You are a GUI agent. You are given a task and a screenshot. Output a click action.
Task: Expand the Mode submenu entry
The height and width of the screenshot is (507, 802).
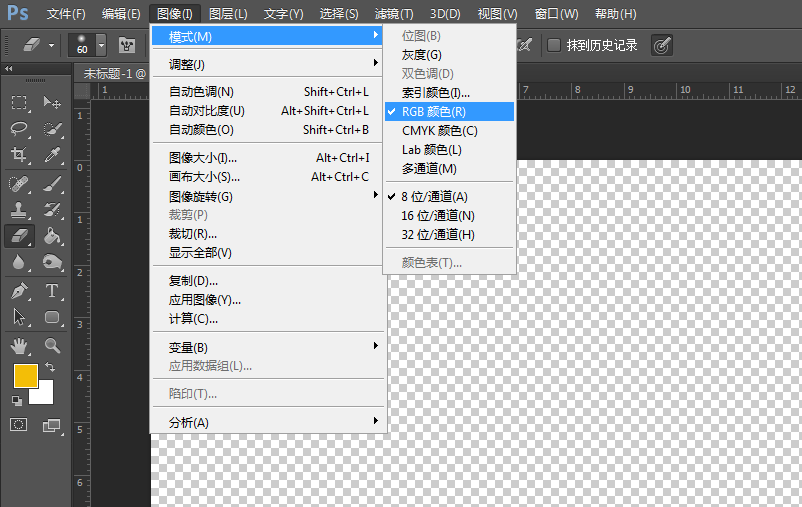(x=268, y=36)
